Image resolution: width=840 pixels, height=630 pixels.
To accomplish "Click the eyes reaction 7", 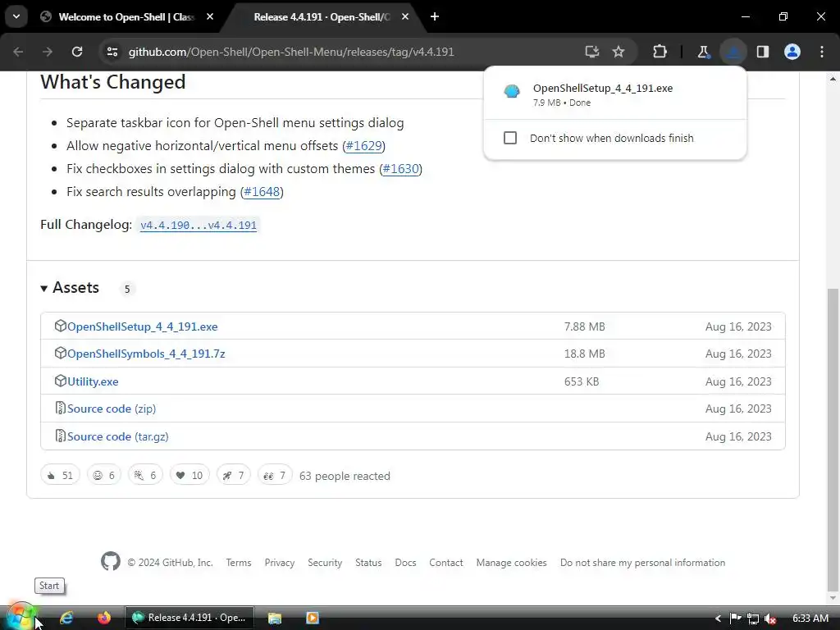I will 275,475.
